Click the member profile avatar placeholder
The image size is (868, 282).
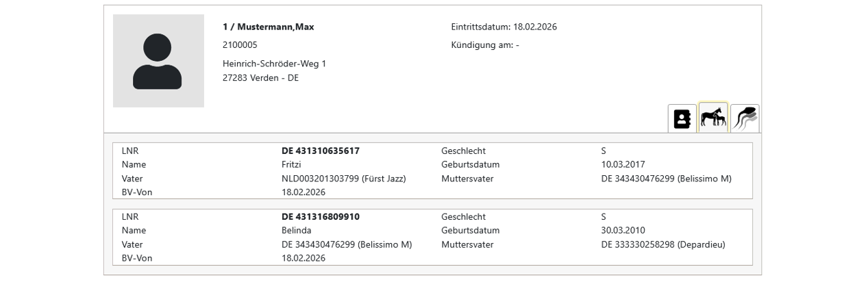158,61
